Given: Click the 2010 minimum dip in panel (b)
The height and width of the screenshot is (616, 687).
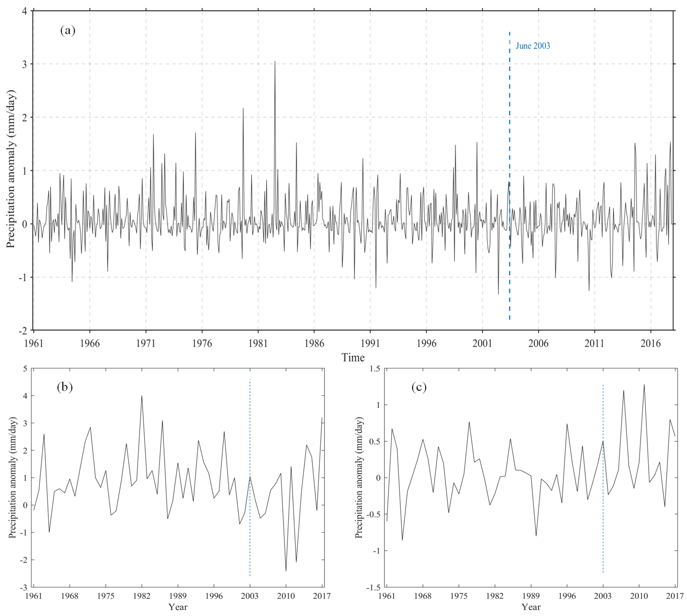Looking at the screenshot, I should 286,571.
